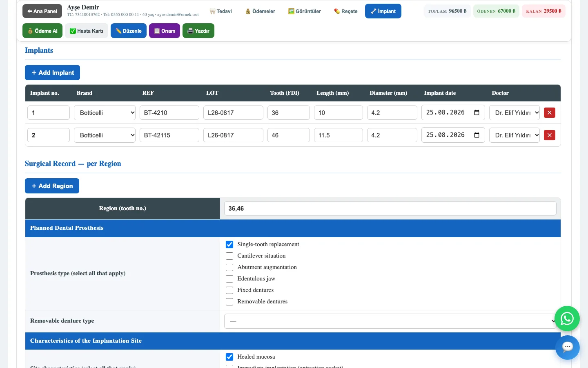Viewport: 588px width, 368px height.
Task: Focus the Region tooth no. field
Action: click(390, 209)
